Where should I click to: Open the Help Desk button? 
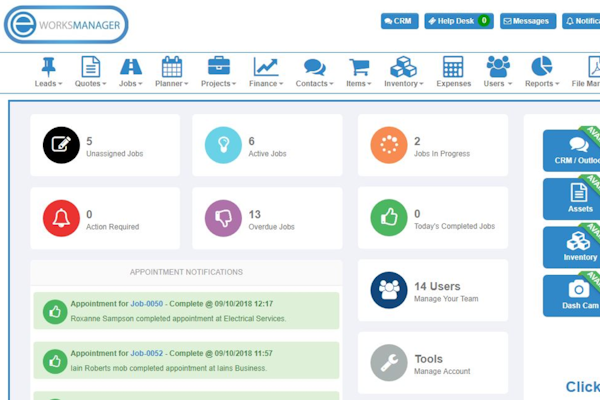point(458,21)
